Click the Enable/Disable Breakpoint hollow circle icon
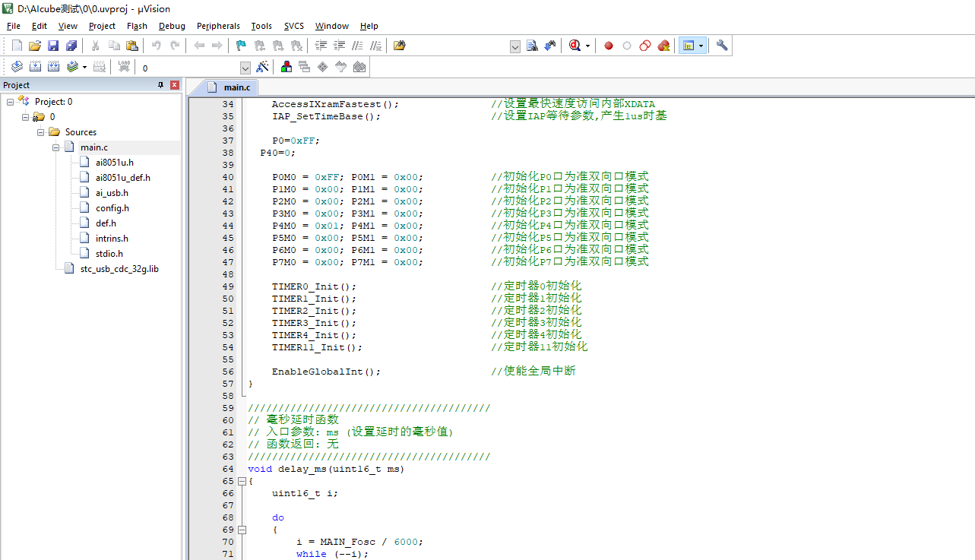 [x=627, y=46]
